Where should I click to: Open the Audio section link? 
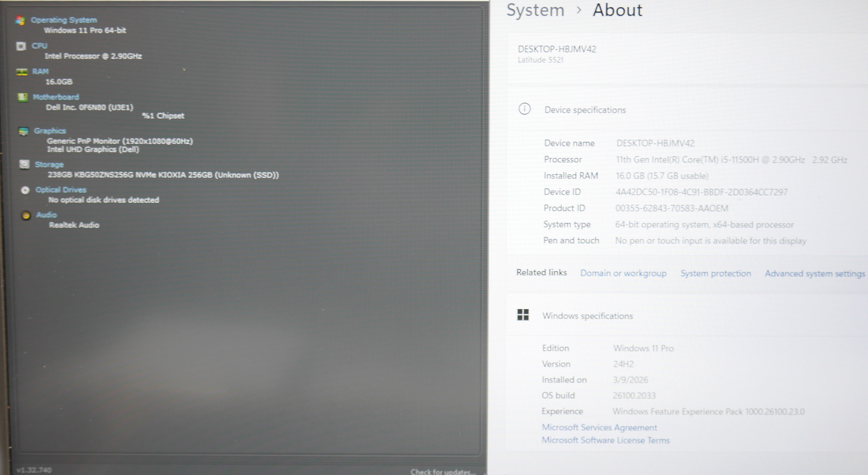coord(47,215)
